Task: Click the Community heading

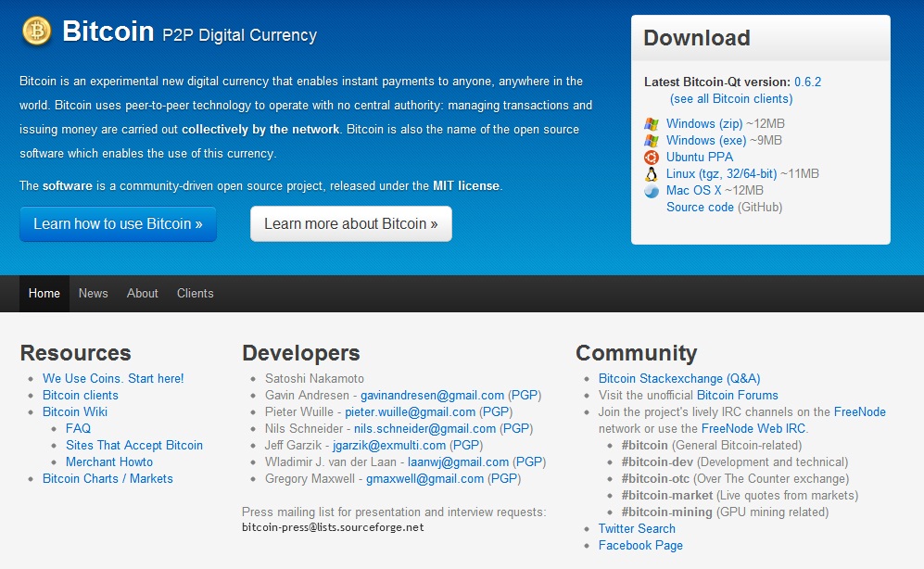Action: 637,353
